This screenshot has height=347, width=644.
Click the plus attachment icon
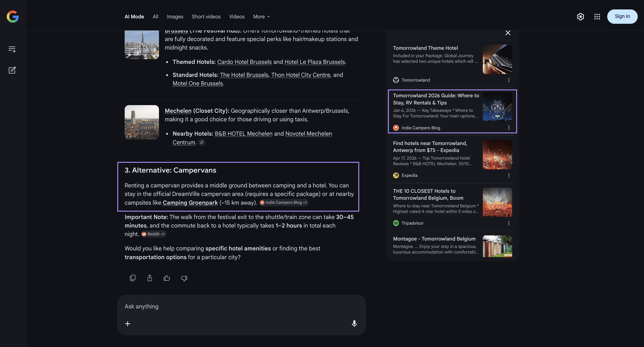(128, 324)
